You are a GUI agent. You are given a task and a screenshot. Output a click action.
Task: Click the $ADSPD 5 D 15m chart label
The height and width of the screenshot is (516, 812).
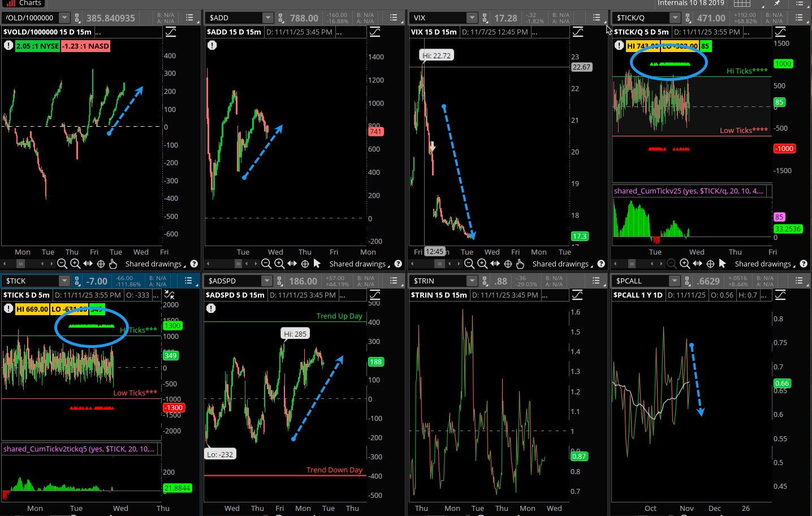pos(235,295)
